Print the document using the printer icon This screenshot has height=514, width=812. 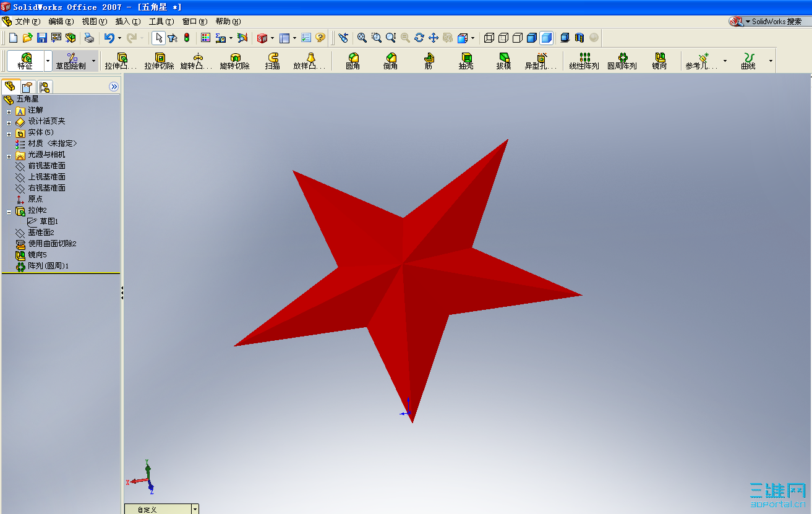point(89,38)
